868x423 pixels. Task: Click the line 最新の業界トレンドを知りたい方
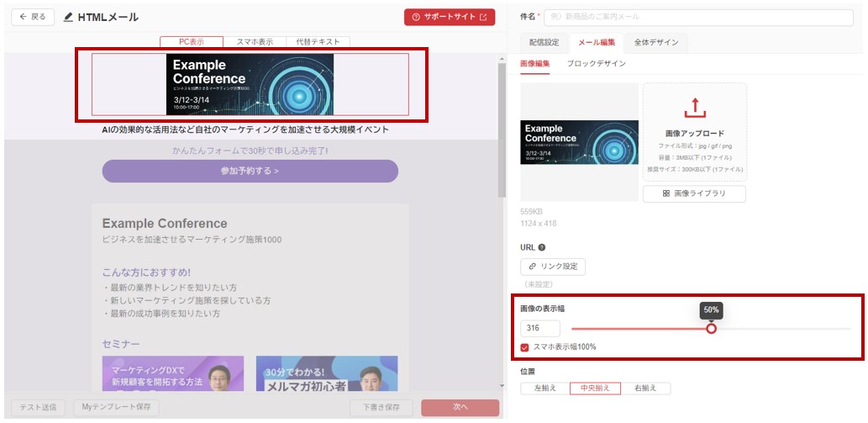click(x=170, y=288)
